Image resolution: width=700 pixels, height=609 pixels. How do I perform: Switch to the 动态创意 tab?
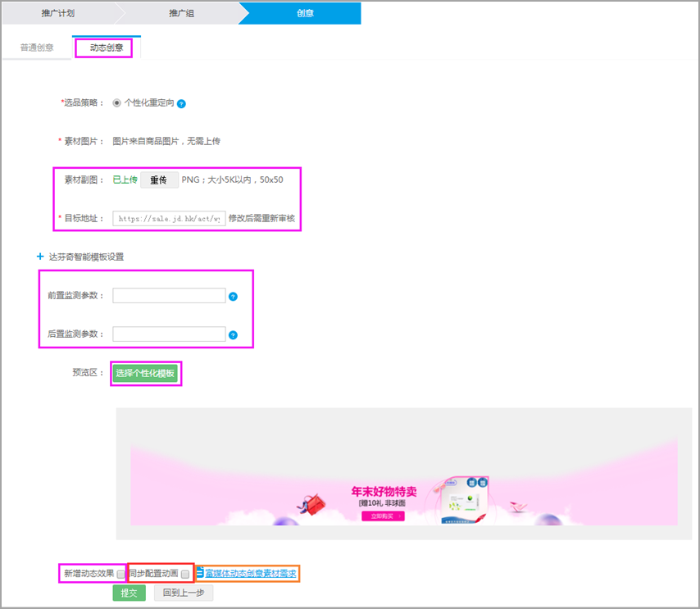point(104,48)
